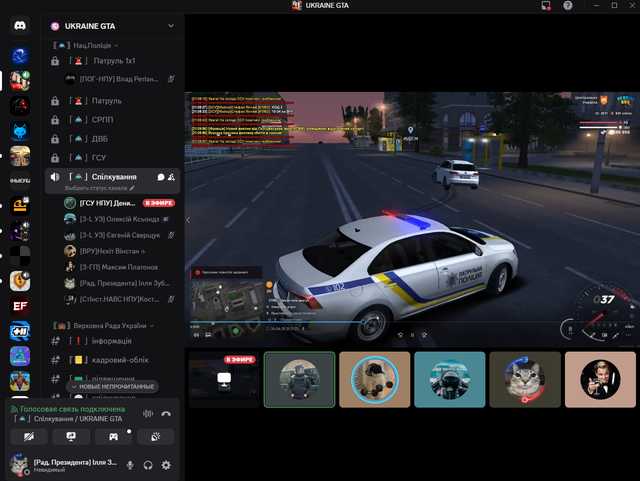This screenshot has width=640, height=481.
Task: Open the orange shield server icon
Action: [20, 281]
